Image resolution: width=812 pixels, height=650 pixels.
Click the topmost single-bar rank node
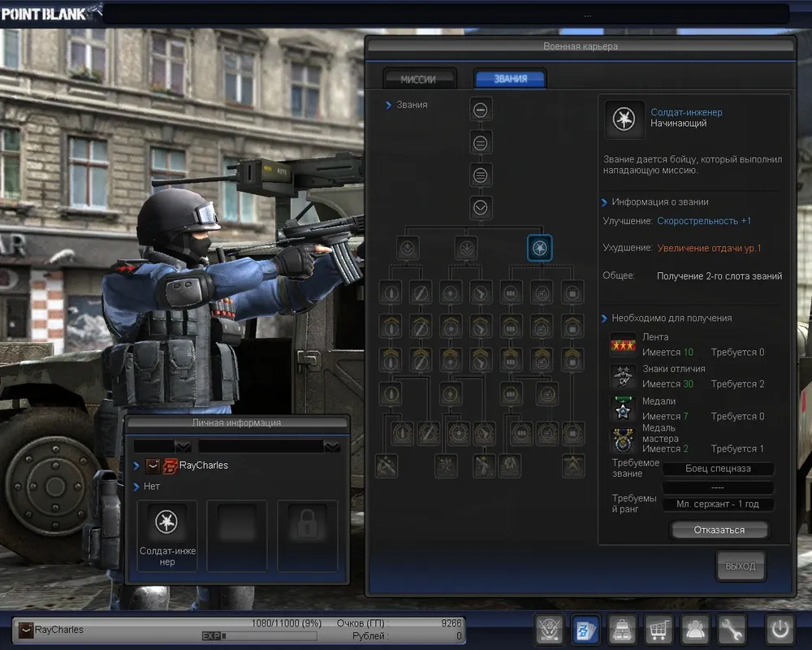481,110
